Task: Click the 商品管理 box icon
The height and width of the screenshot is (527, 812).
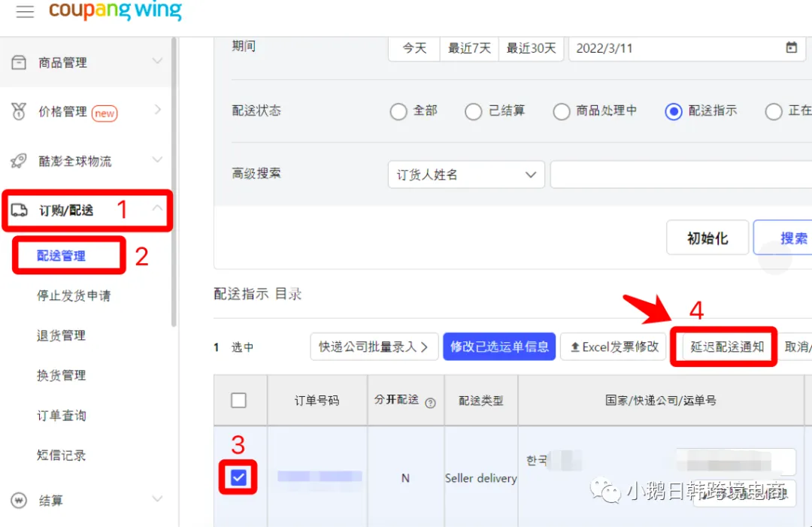Action: (19, 62)
